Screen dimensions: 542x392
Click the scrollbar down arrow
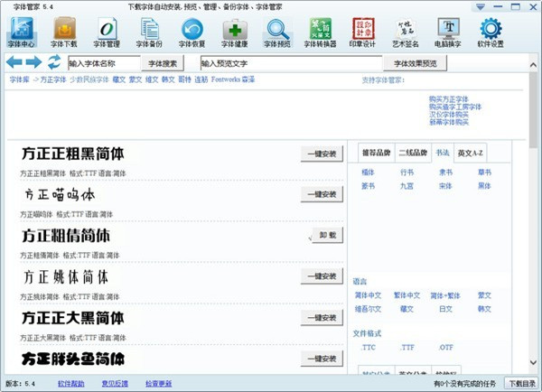click(533, 362)
